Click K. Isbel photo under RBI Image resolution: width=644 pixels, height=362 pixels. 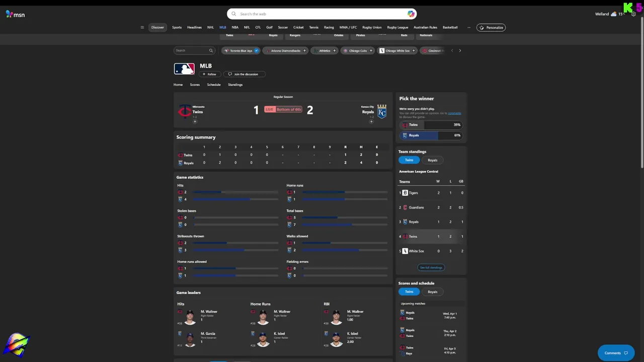pos(336,339)
